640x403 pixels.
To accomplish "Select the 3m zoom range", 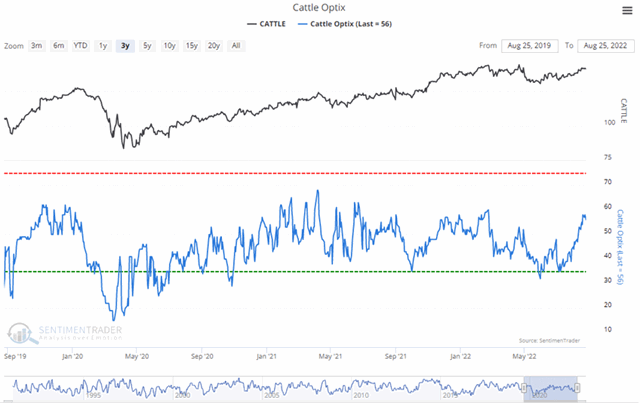I will tap(37, 46).
